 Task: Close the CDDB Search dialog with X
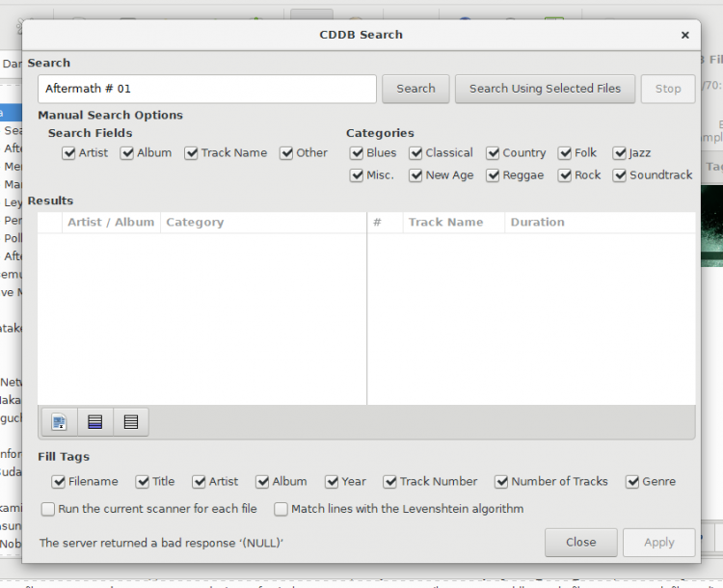point(685,35)
